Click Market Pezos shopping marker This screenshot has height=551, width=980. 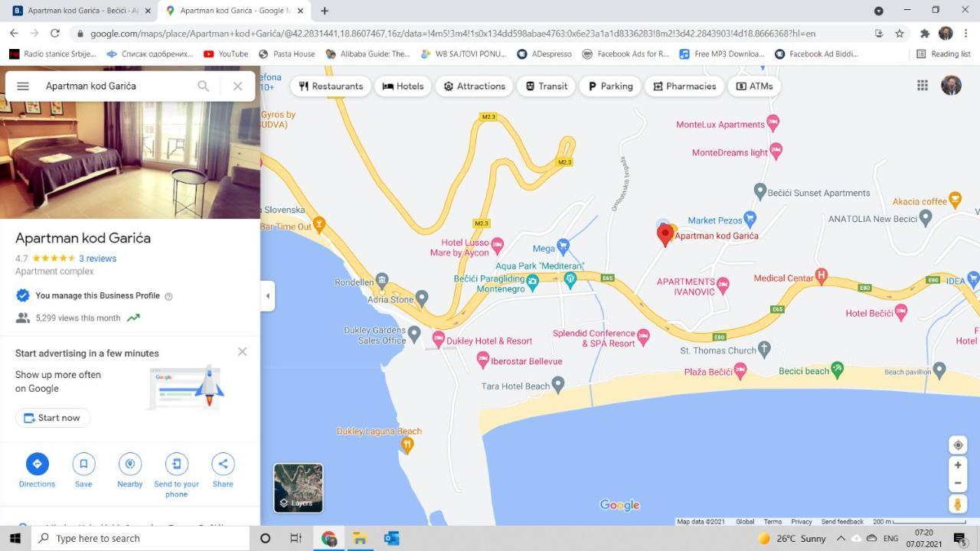(750, 219)
